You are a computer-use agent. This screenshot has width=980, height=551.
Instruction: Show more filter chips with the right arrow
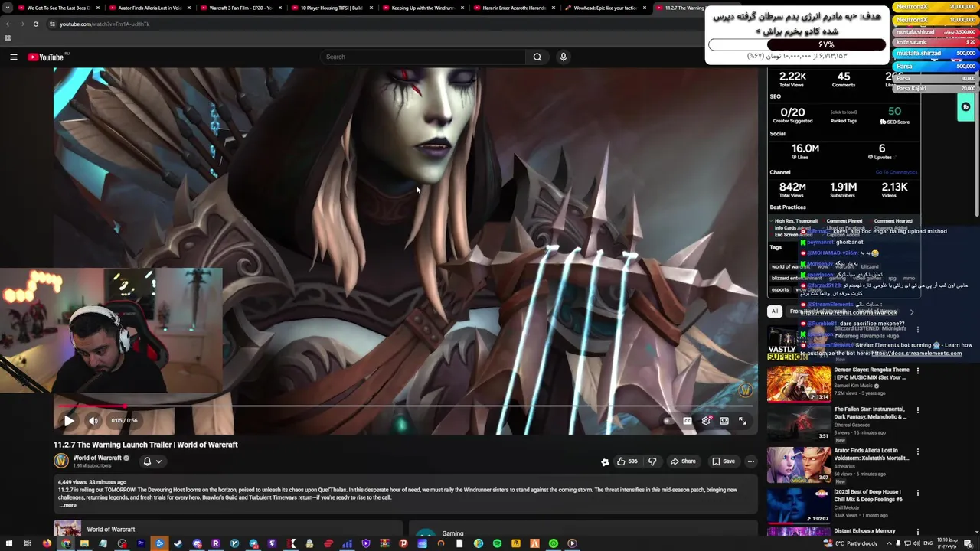(x=911, y=312)
